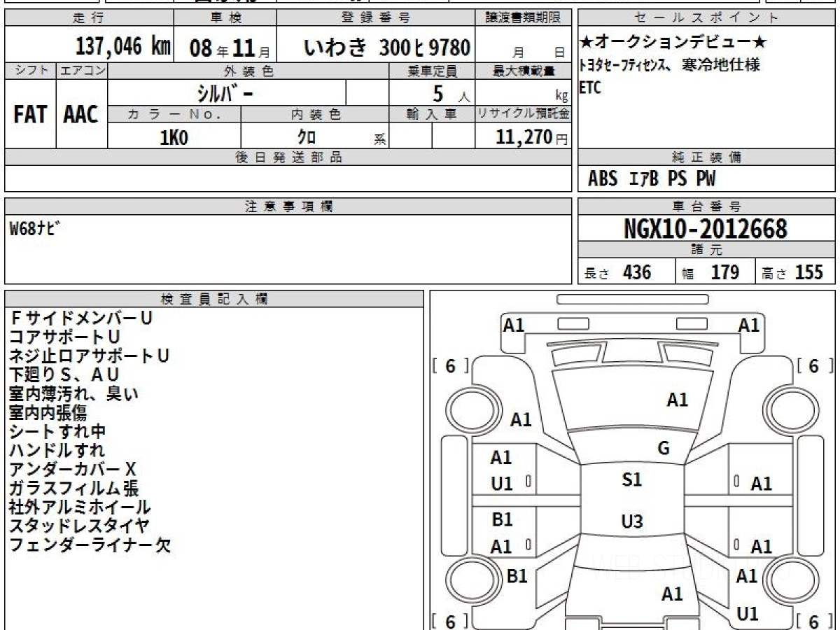Select the ガラスフィルム張 note

74,488
